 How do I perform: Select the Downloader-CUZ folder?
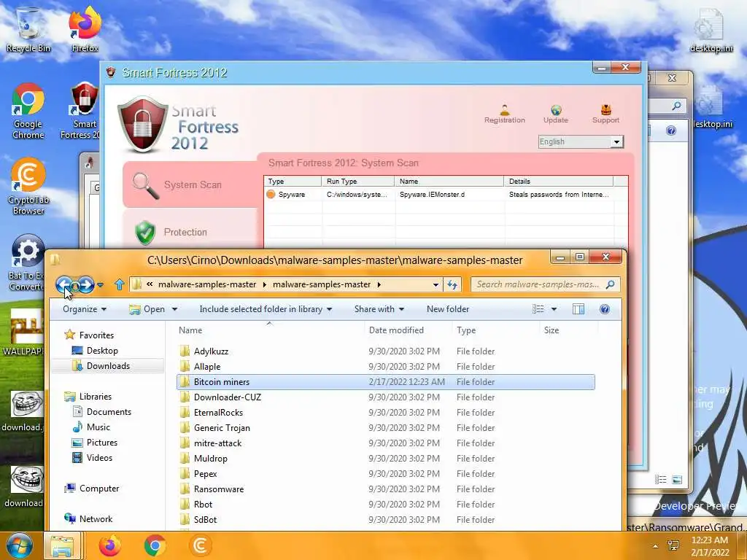coord(386,397)
